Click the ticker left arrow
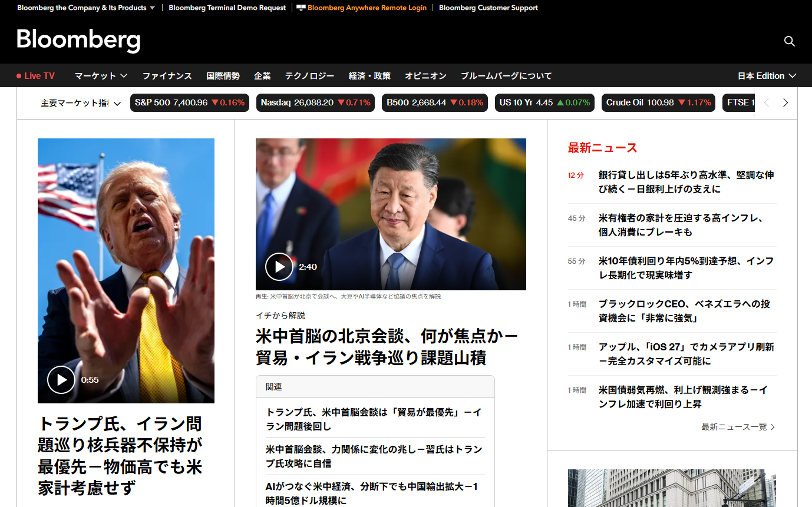The image size is (812, 507). pos(767,102)
